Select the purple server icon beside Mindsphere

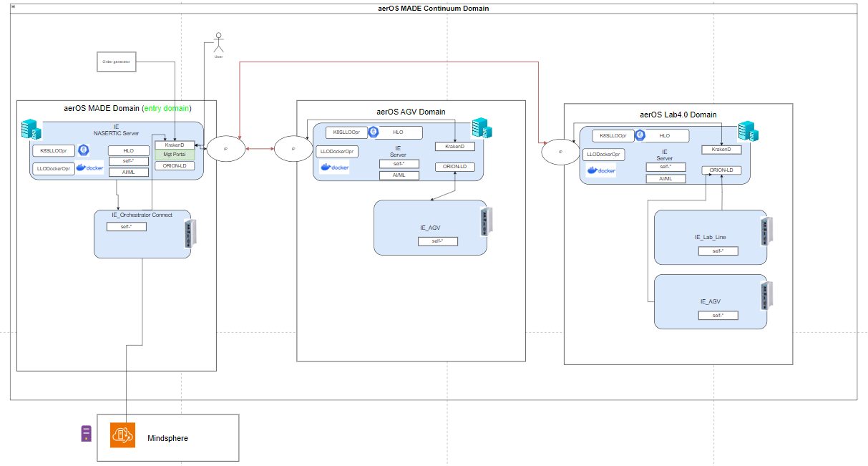pos(87,434)
